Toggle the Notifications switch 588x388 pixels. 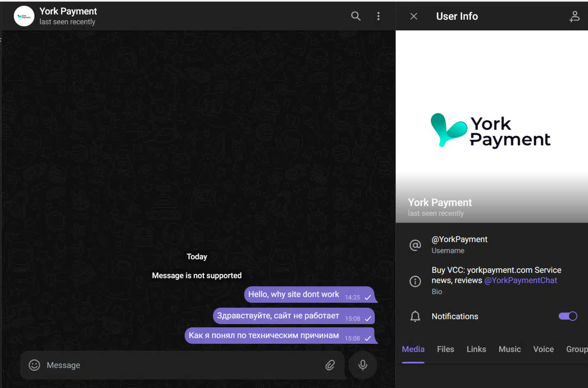click(x=568, y=316)
